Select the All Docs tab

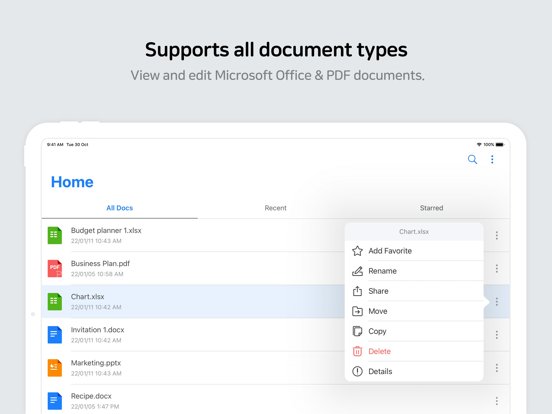point(120,208)
